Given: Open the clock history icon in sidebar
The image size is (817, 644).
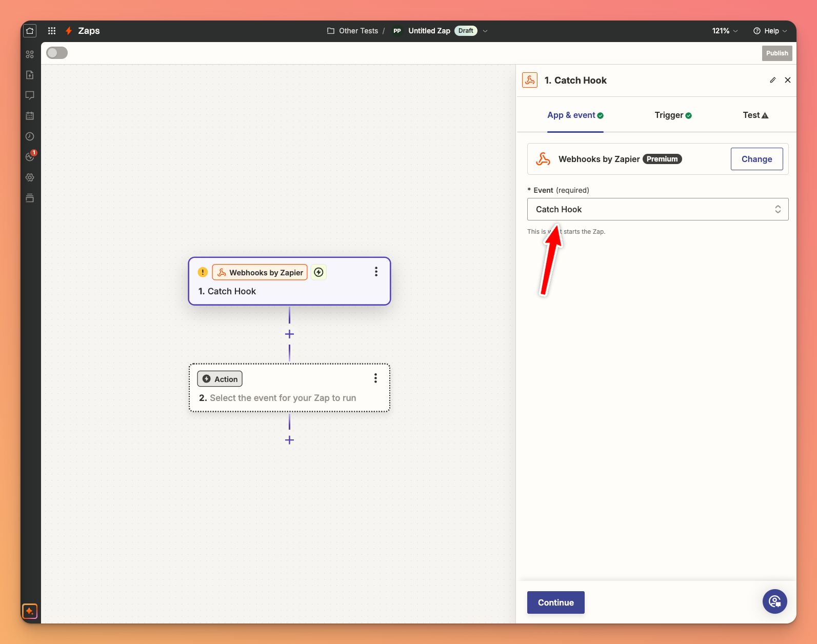Looking at the screenshot, I should pyautogui.click(x=30, y=136).
